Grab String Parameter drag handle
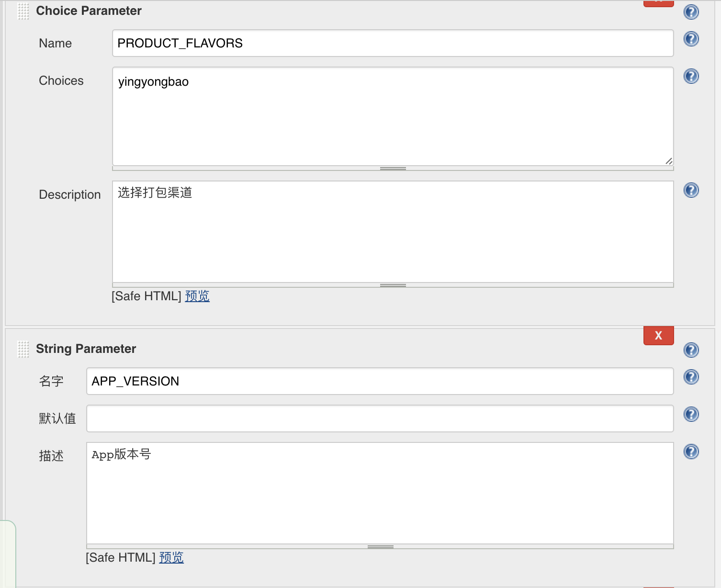 tap(23, 349)
